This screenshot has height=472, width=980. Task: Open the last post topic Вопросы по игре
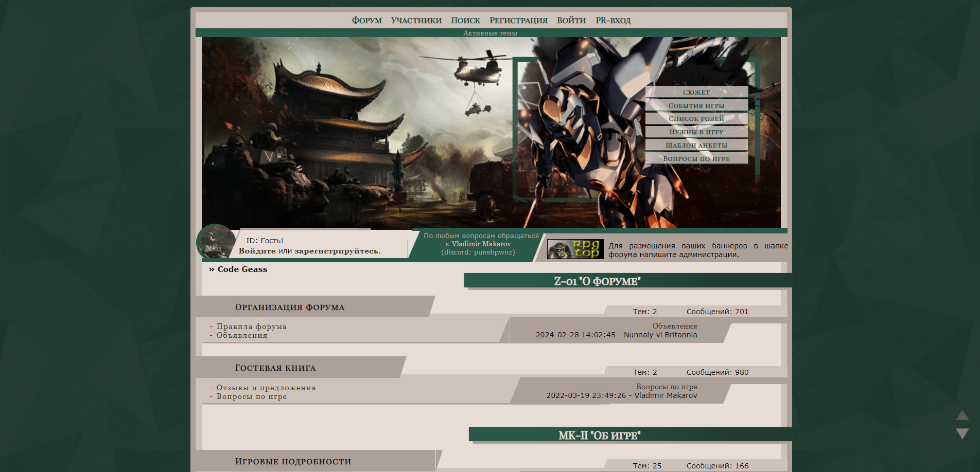[x=667, y=387]
